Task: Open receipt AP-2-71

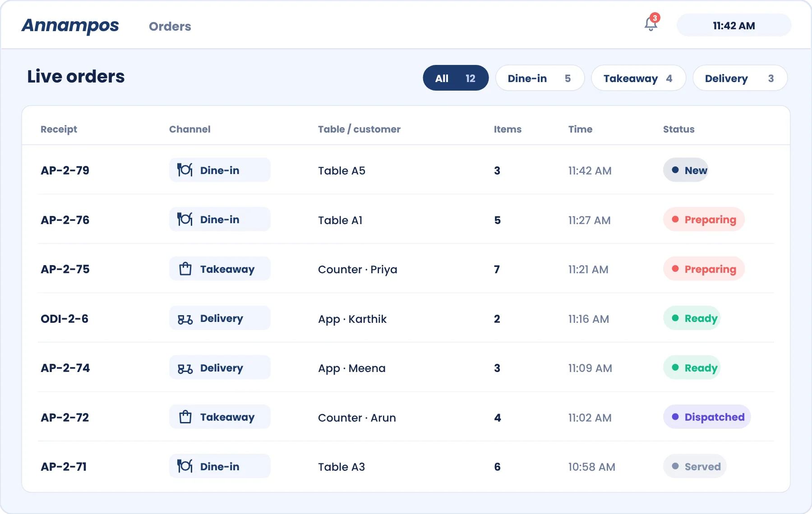Action: tap(64, 467)
